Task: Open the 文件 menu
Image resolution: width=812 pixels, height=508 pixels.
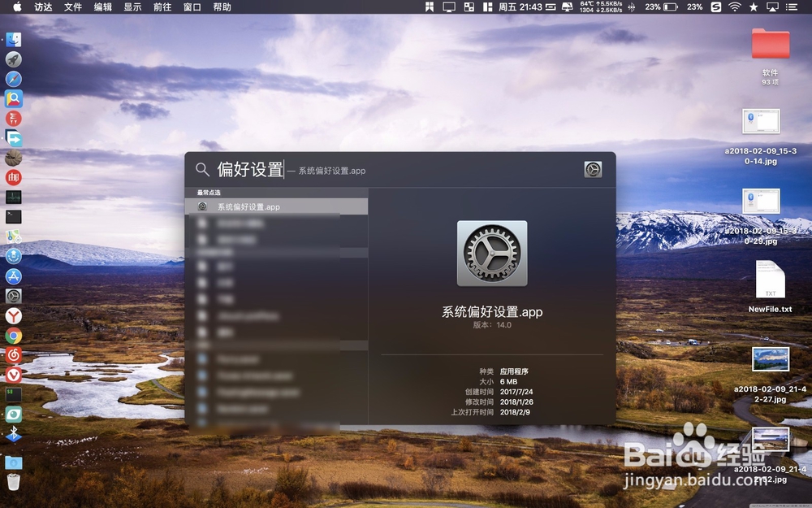Action: pos(73,7)
